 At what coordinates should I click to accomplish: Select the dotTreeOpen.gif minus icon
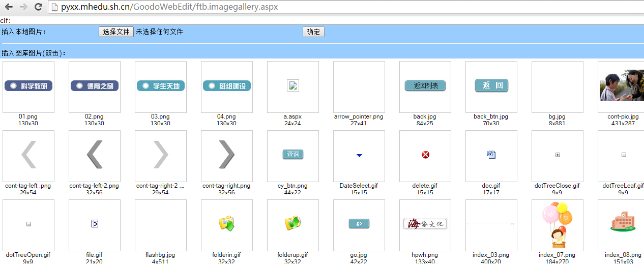point(28,224)
